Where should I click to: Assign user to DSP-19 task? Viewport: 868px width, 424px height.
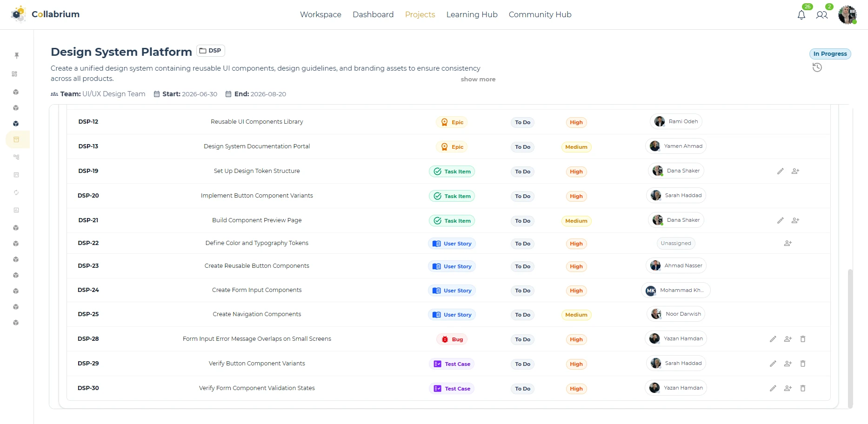tap(795, 171)
